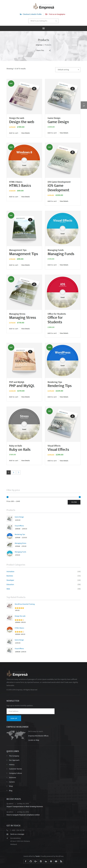The height and width of the screenshot is (868, 87).
Task: Click the UP scroll-to-top button
Action: click(84, 105)
